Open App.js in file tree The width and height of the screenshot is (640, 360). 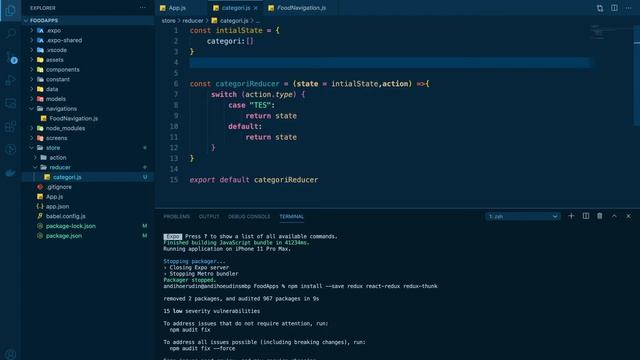[x=88, y=197]
